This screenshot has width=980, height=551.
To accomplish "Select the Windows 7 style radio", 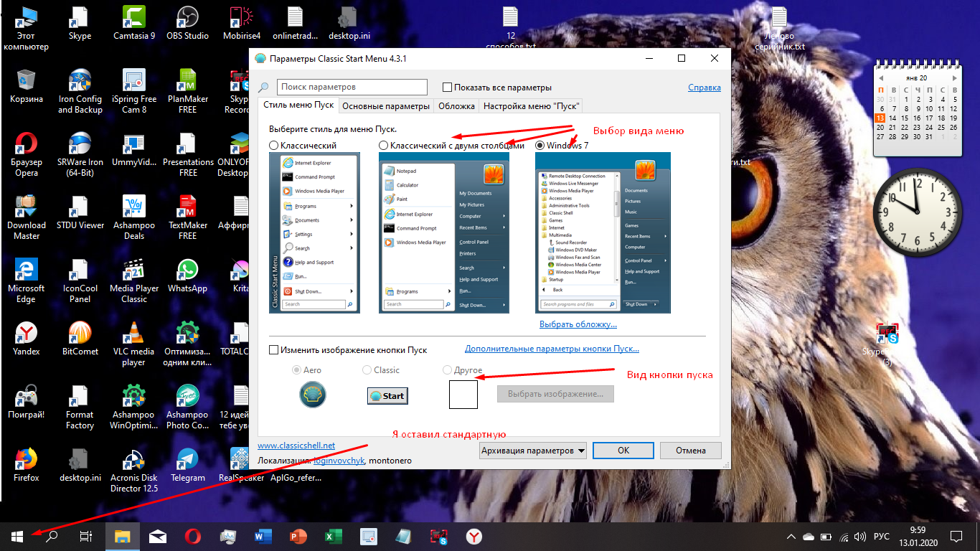I will tap(540, 145).
